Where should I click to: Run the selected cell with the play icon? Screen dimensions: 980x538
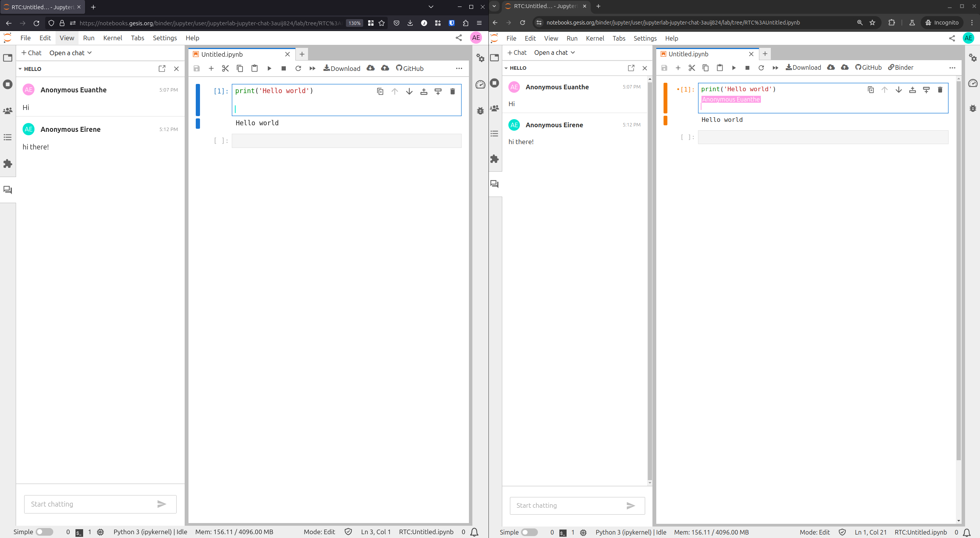coord(269,68)
